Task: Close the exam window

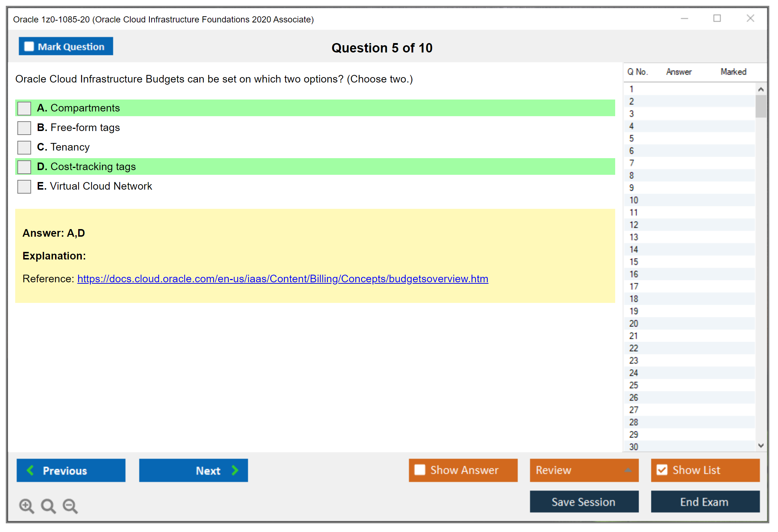Action: [x=750, y=18]
